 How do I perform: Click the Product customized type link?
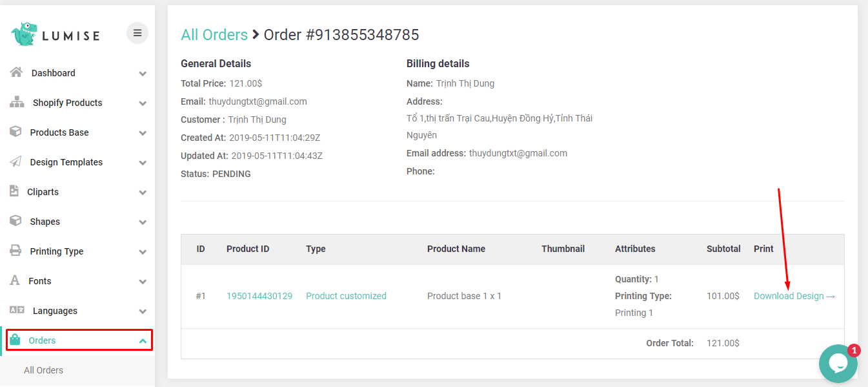click(x=346, y=296)
